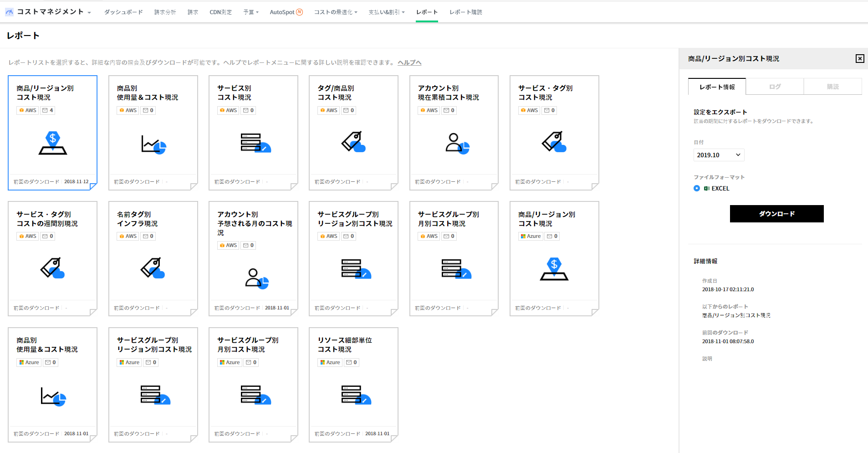
Task: Switch to the ログ tab
Action: 775,87
